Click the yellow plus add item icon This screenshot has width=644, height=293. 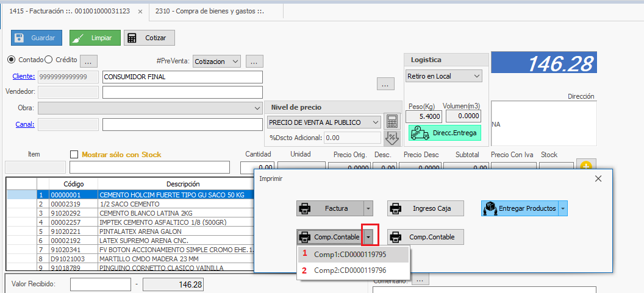pyautogui.click(x=586, y=166)
